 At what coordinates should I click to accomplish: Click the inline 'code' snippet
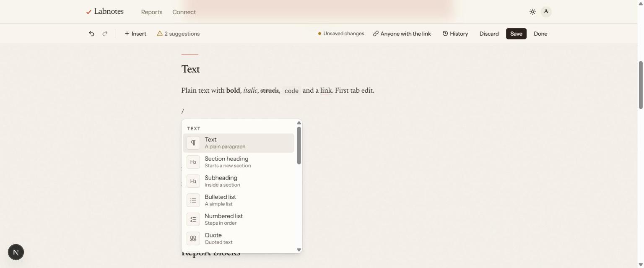tap(291, 91)
